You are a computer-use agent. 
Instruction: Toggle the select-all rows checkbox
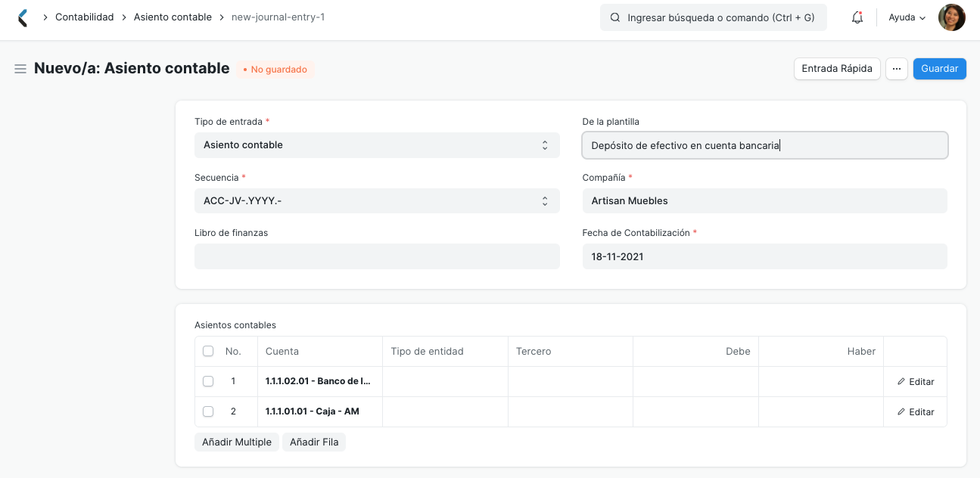click(208, 351)
